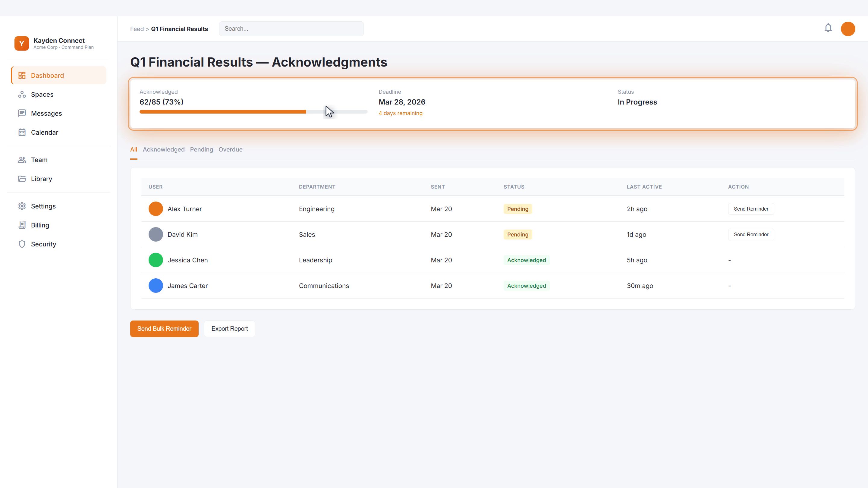
Task: Click the name Jessica Chen
Action: click(188, 260)
